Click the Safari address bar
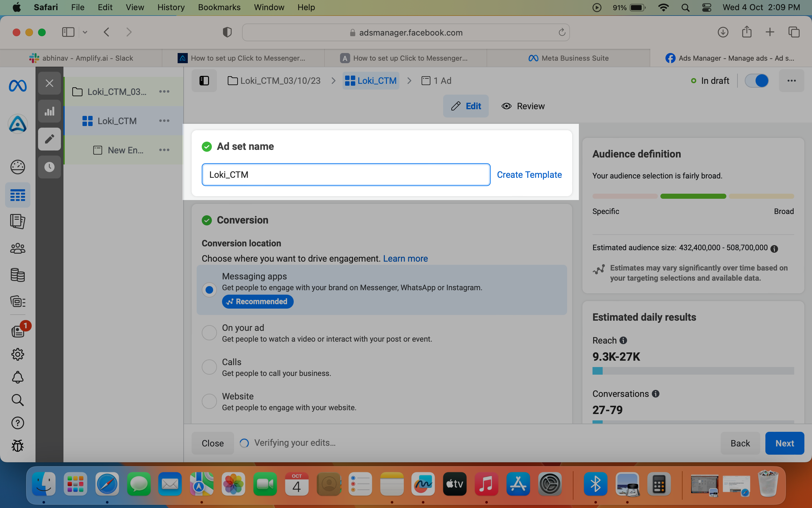 click(406, 32)
